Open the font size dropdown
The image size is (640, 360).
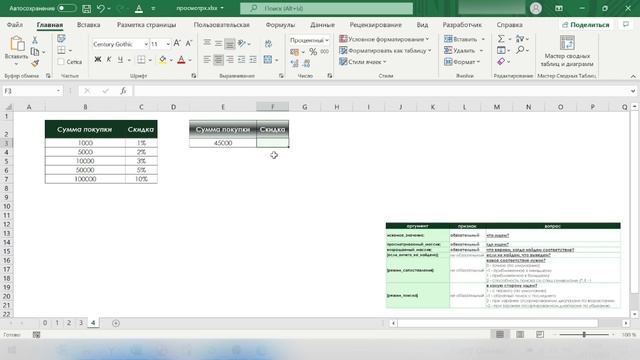(x=168, y=44)
